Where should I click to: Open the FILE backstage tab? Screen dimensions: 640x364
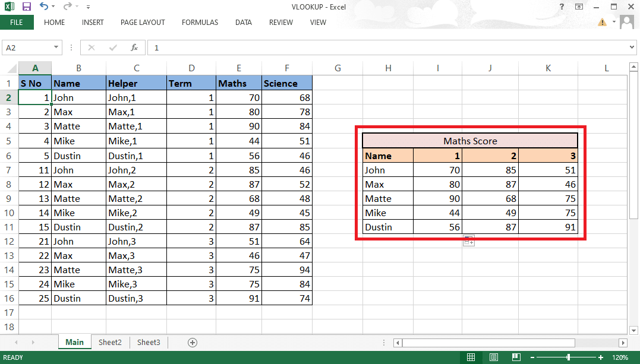click(x=17, y=23)
